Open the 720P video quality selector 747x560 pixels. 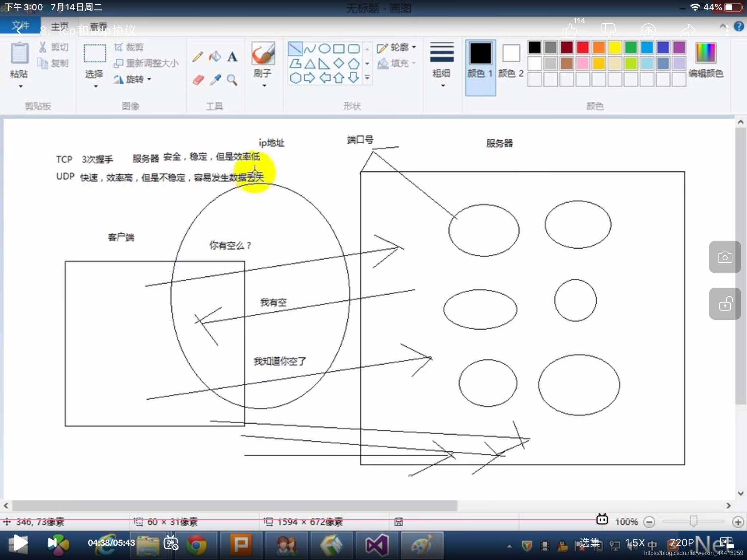pos(682,543)
